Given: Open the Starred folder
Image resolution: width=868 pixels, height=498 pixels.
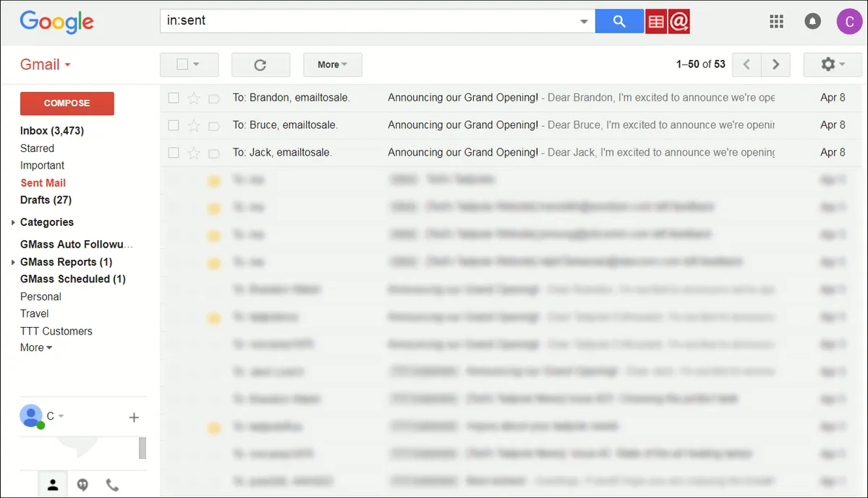Looking at the screenshot, I should tap(37, 148).
